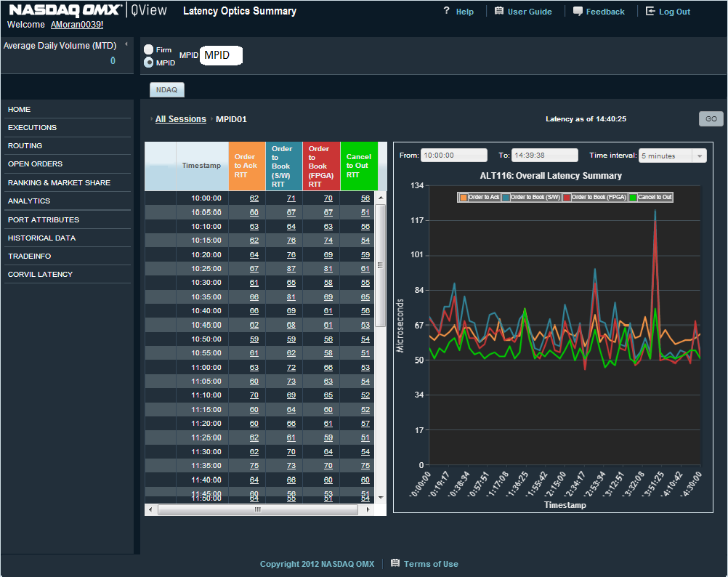The height and width of the screenshot is (577, 728).
Task: Click the AMoran0039 username link
Action: 77,25
